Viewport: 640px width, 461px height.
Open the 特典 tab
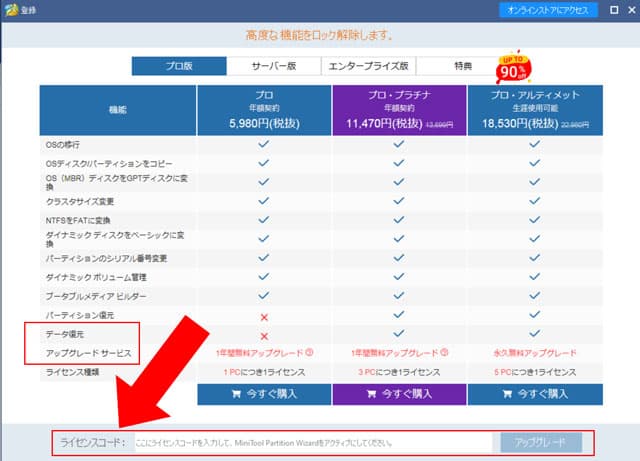(463, 66)
